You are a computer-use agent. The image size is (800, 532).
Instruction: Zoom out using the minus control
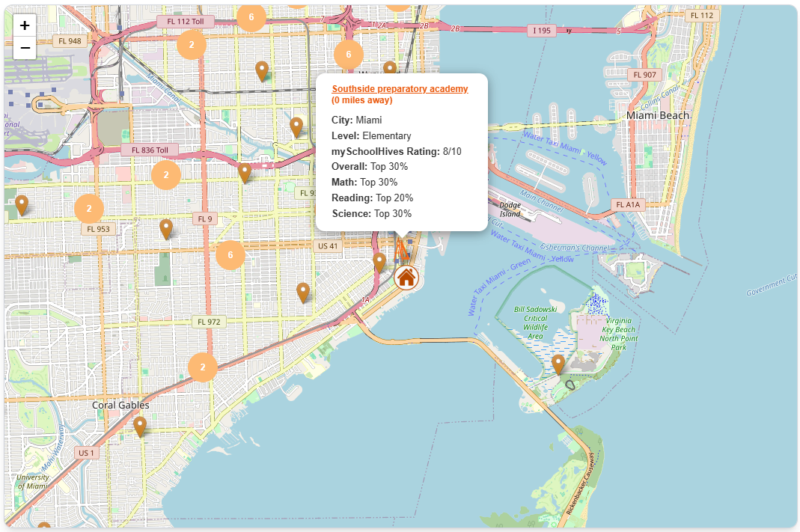(x=24, y=47)
